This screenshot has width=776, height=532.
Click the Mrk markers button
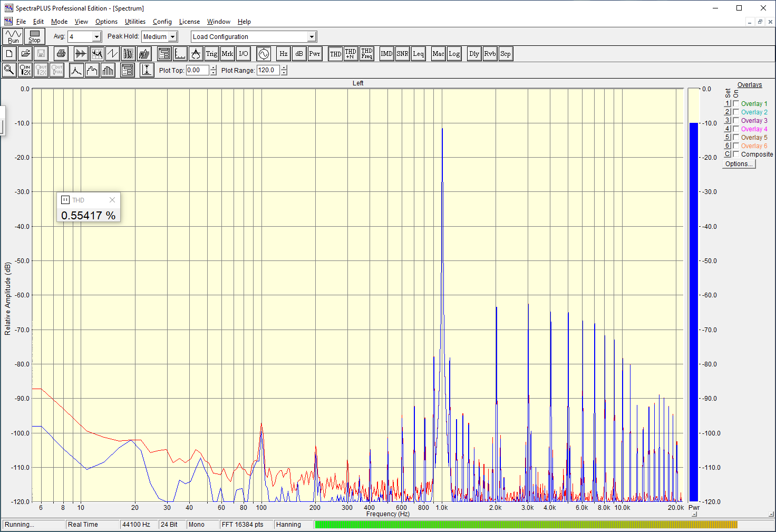click(227, 54)
